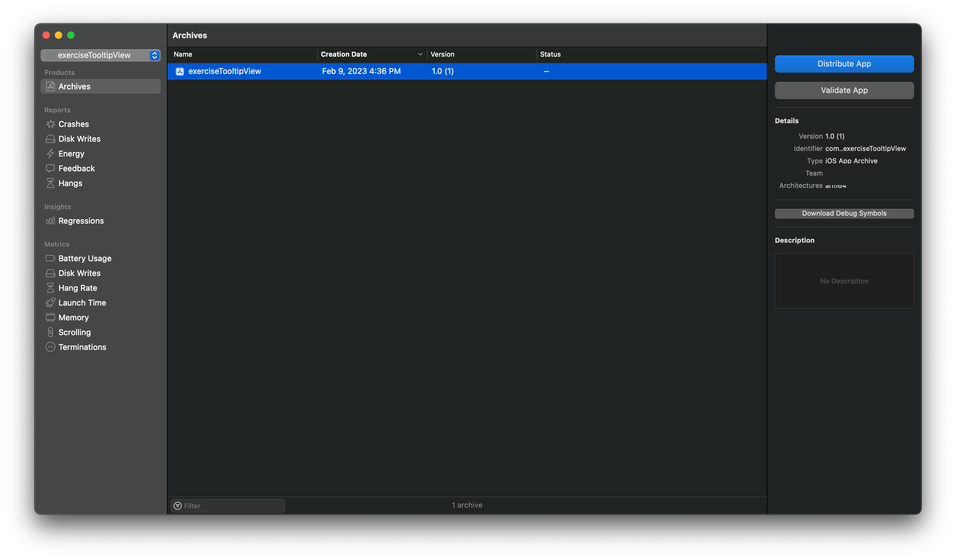This screenshot has width=956, height=560.
Task: Select Archives in the Products section
Action: [100, 87]
